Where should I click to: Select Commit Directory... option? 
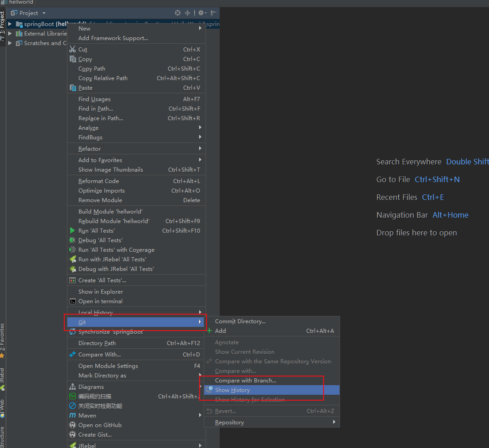click(272, 321)
